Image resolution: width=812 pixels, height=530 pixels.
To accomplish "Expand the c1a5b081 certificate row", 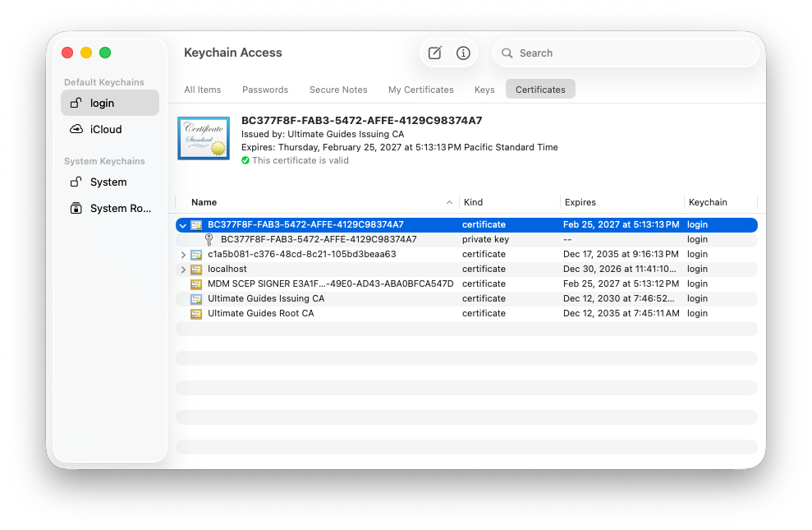I will point(182,254).
